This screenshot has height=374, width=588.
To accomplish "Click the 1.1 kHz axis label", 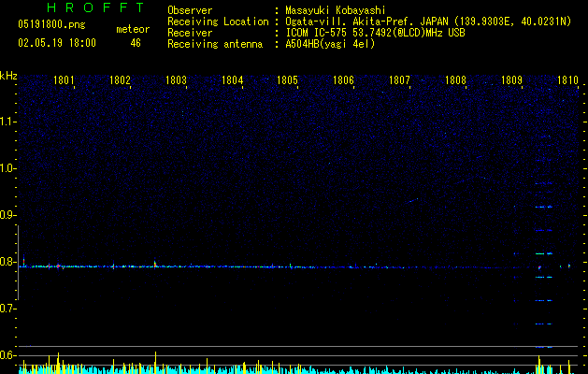I will (7, 122).
